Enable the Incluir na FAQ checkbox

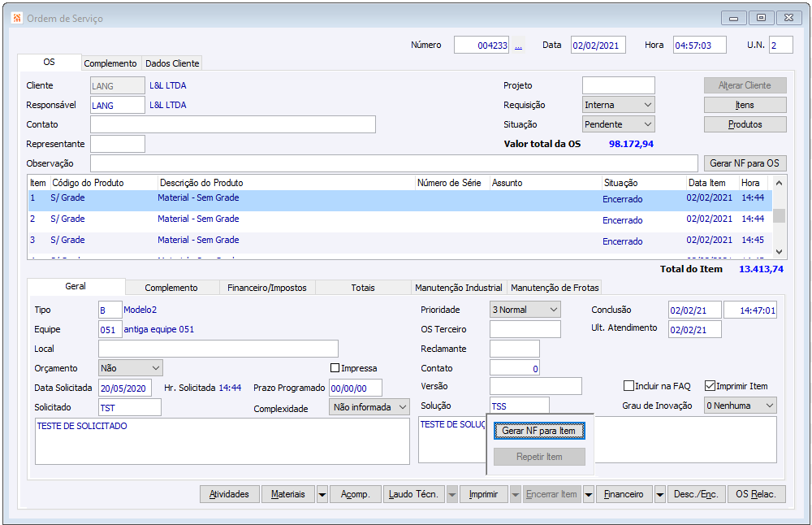628,386
